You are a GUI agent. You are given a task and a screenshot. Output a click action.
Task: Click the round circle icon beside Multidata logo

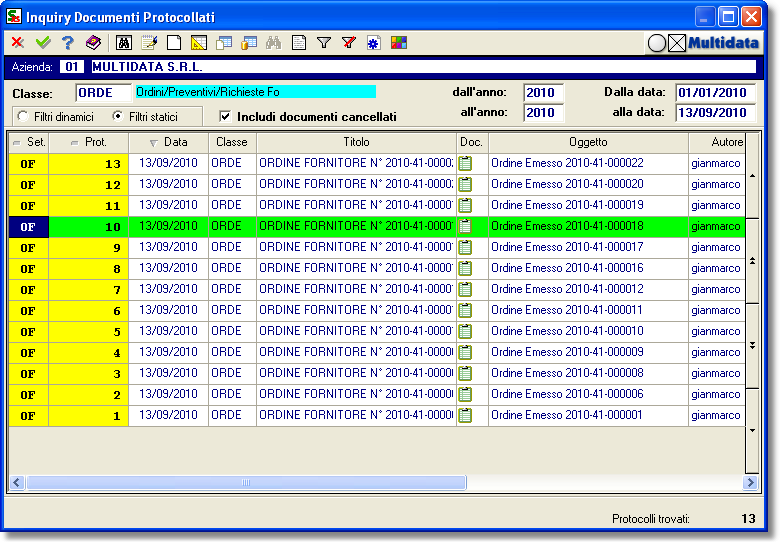pyautogui.click(x=657, y=43)
